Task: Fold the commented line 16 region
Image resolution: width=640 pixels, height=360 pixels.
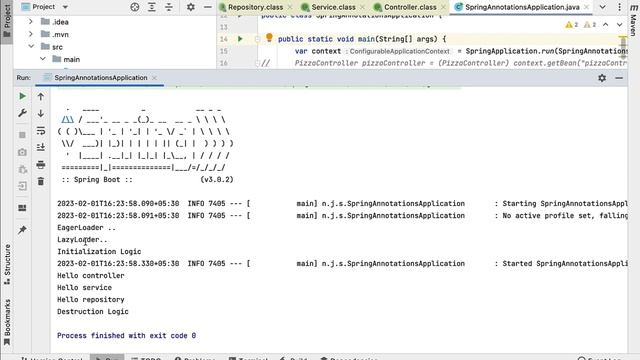Action: tap(257, 63)
